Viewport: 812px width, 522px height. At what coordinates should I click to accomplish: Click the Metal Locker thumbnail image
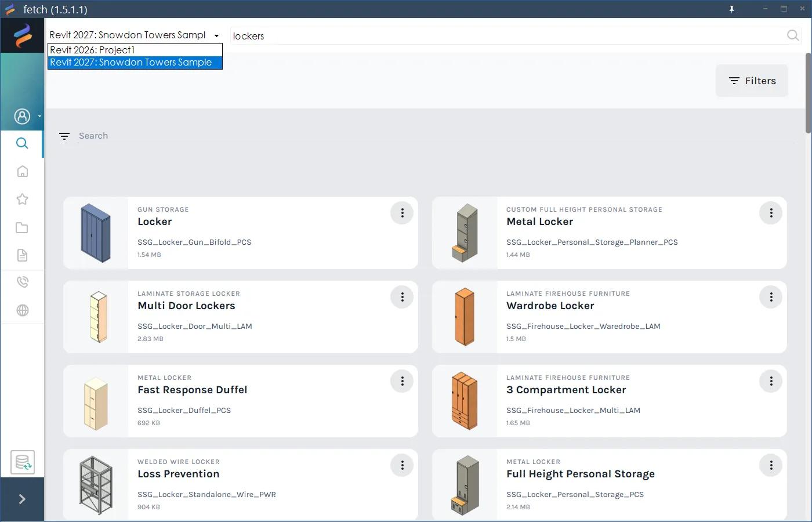tap(465, 233)
